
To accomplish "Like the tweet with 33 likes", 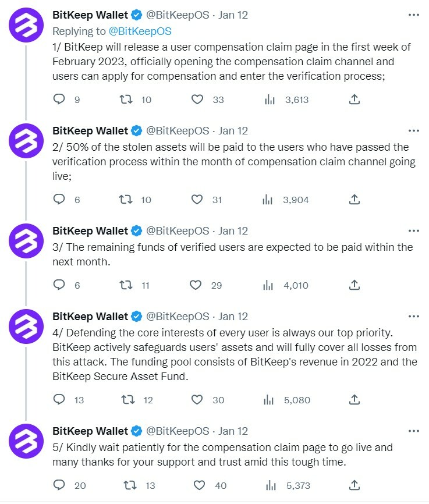I will click(x=197, y=100).
